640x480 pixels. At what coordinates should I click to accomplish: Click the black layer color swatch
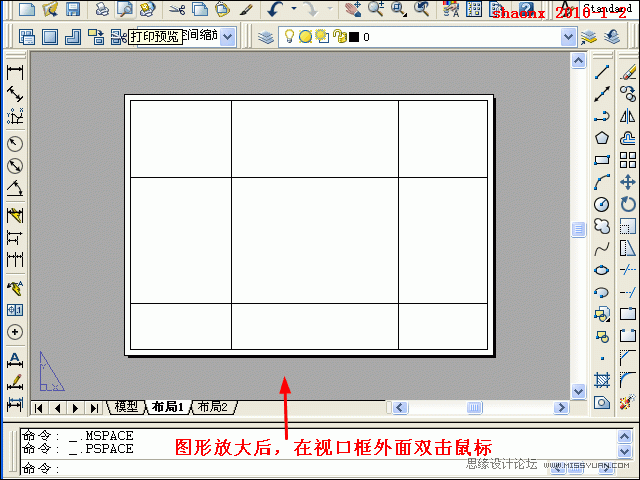[353, 37]
